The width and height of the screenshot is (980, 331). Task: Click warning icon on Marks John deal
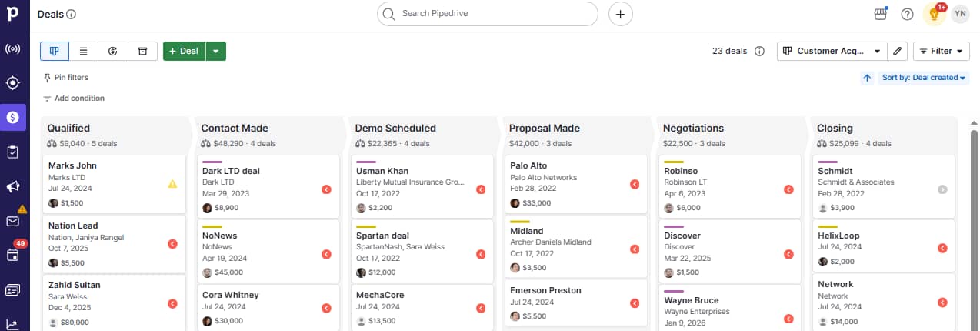point(172,184)
